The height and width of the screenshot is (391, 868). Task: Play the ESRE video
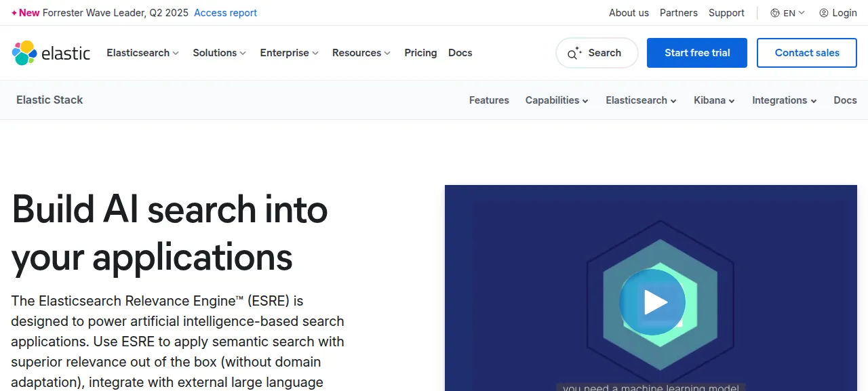[x=652, y=302]
